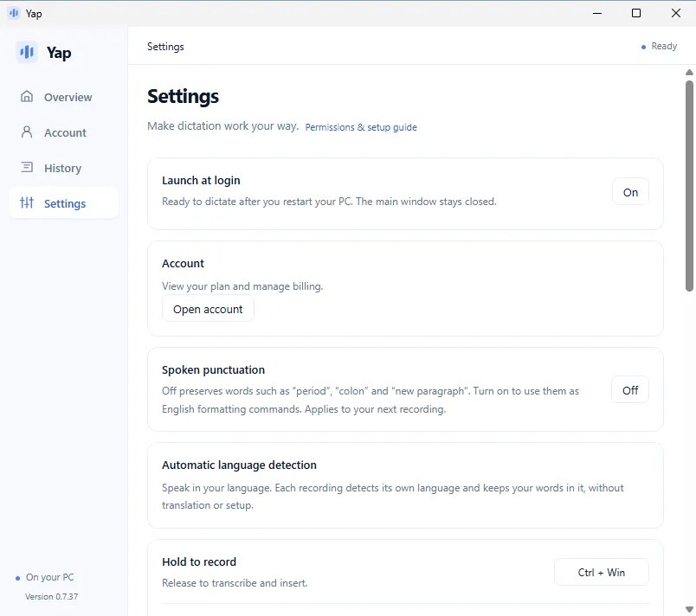Click 'Release to transcribe and insert.' text
The image size is (696, 616).
tap(235, 583)
